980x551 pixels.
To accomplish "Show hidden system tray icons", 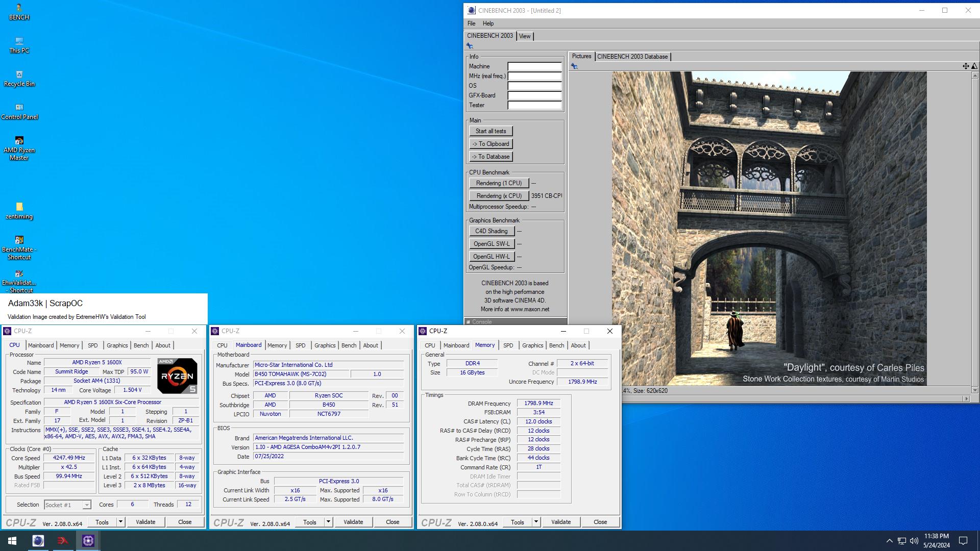I will pyautogui.click(x=889, y=541).
